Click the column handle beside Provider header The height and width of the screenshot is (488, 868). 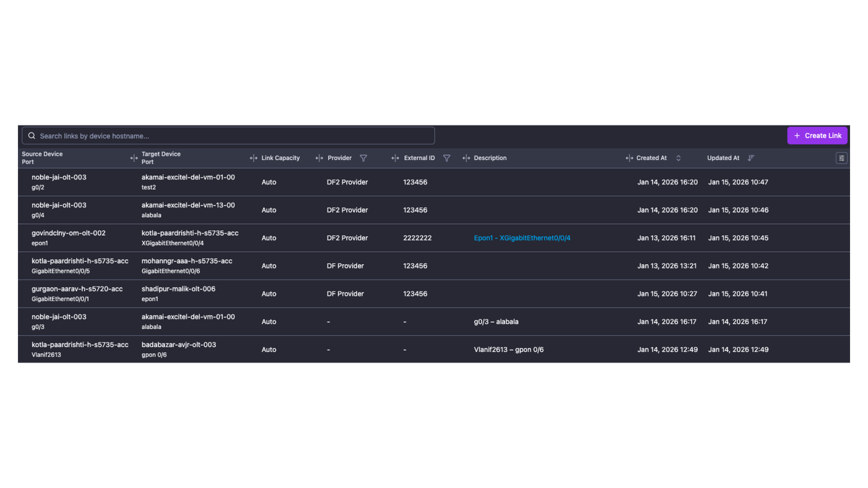(x=319, y=158)
